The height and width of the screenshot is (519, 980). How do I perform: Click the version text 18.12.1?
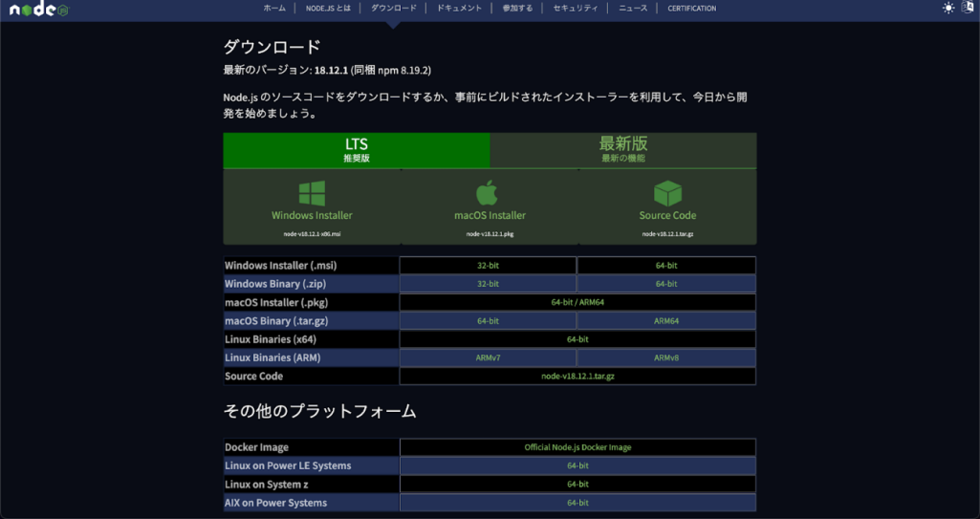(x=331, y=70)
